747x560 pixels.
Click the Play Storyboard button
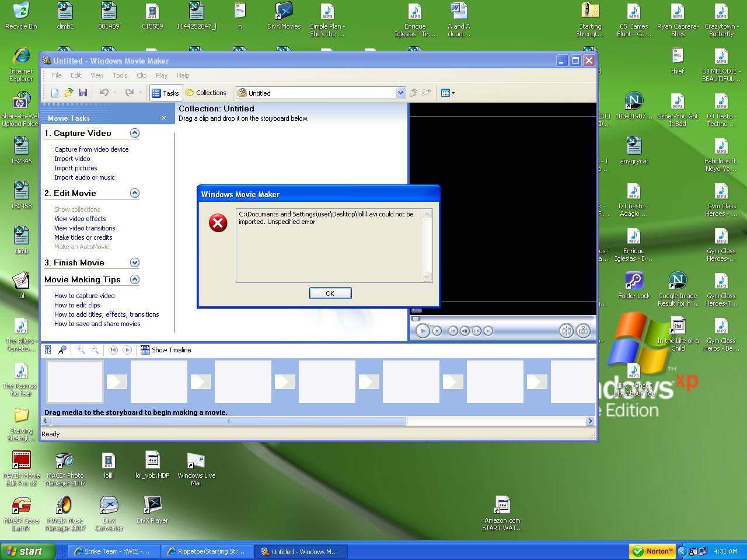click(127, 350)
